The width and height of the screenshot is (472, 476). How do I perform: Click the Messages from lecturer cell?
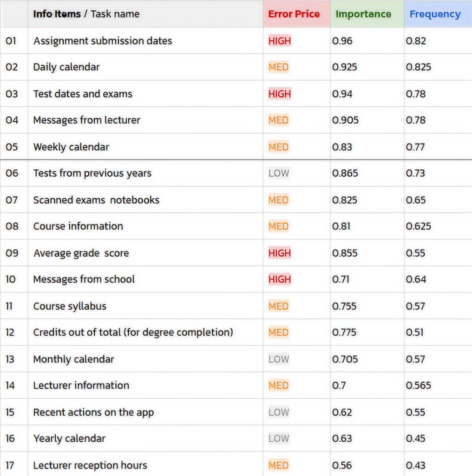pos(86,120)
